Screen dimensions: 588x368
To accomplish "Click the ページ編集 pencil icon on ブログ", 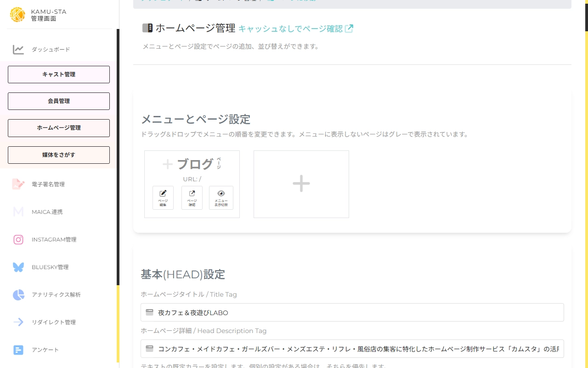I will (x=163, y=194).
